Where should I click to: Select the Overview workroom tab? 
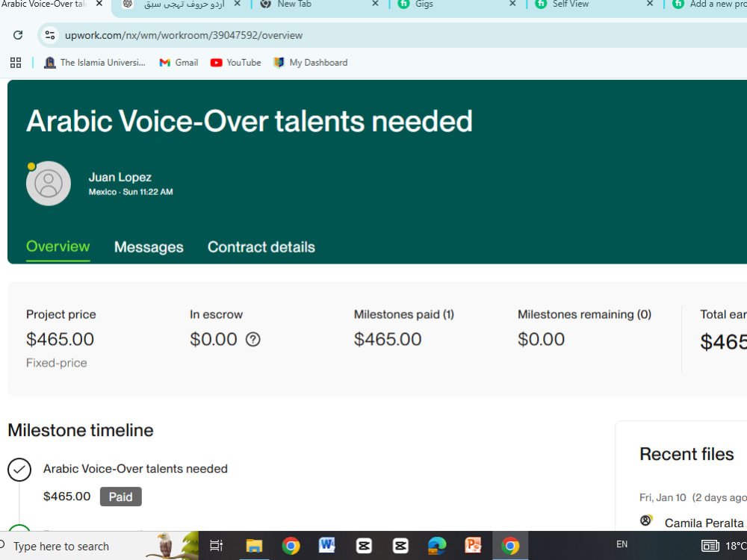[58, 246]
